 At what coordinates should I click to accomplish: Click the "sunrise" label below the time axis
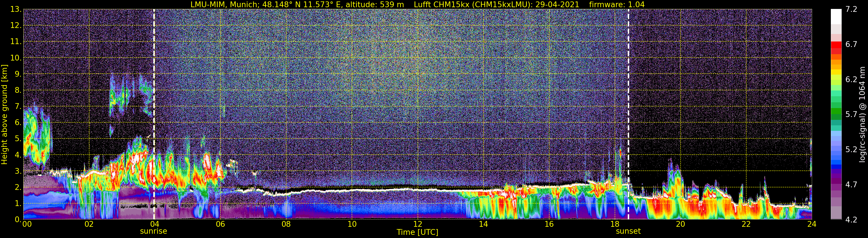[x=154, y=231]
